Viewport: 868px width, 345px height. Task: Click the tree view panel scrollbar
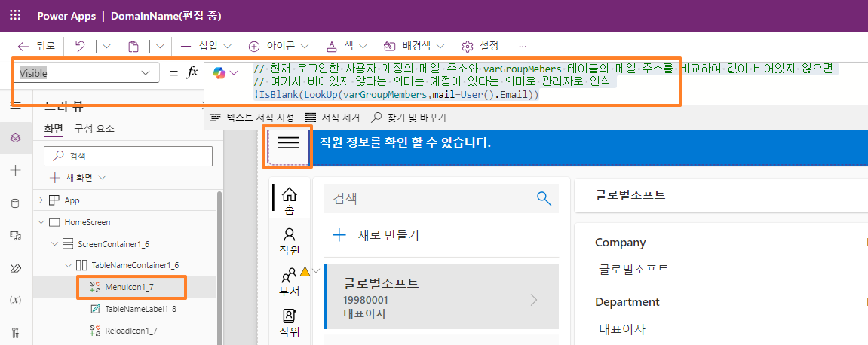tap(219, 267)
